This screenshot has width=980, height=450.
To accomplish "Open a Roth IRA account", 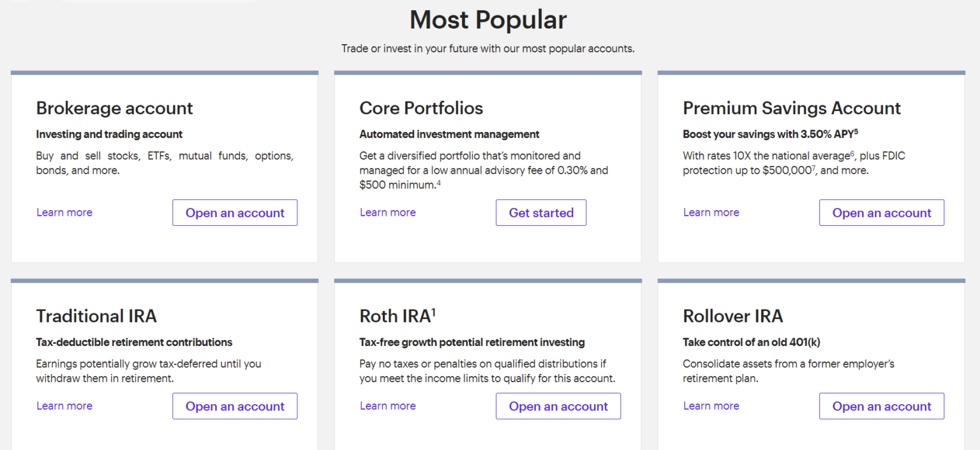I will [x=558, y=406].
